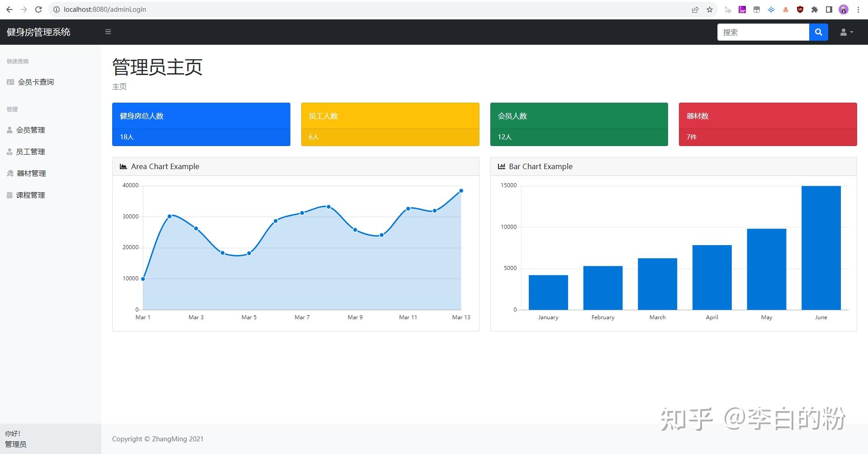868x454 pixels.
Task: Click the 会员卡查询 card icon
Action: (10, 82)
